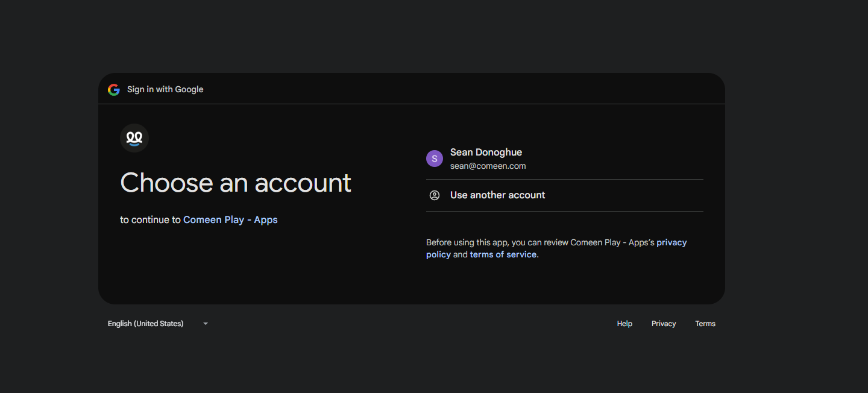Open the Terms link in the footer
This screenshot has height=393, width=868.
click(x=705, y=324)
